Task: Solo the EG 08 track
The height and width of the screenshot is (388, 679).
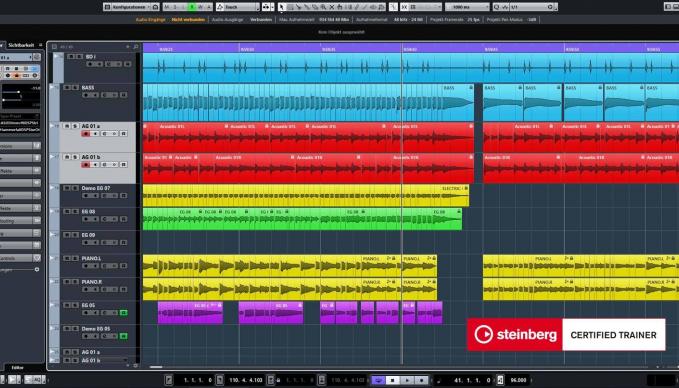Action: pyautogui.click(x=75, y=212)
